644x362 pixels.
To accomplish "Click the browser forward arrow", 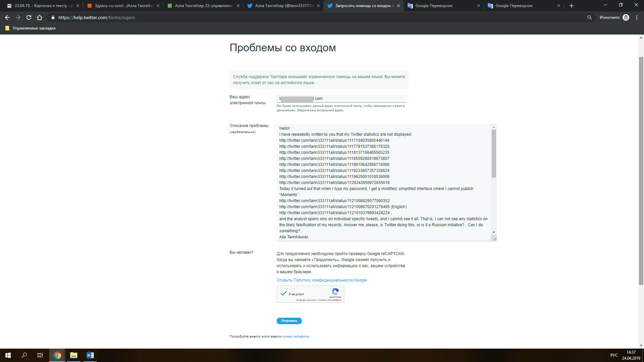I will tap(18, 17).
